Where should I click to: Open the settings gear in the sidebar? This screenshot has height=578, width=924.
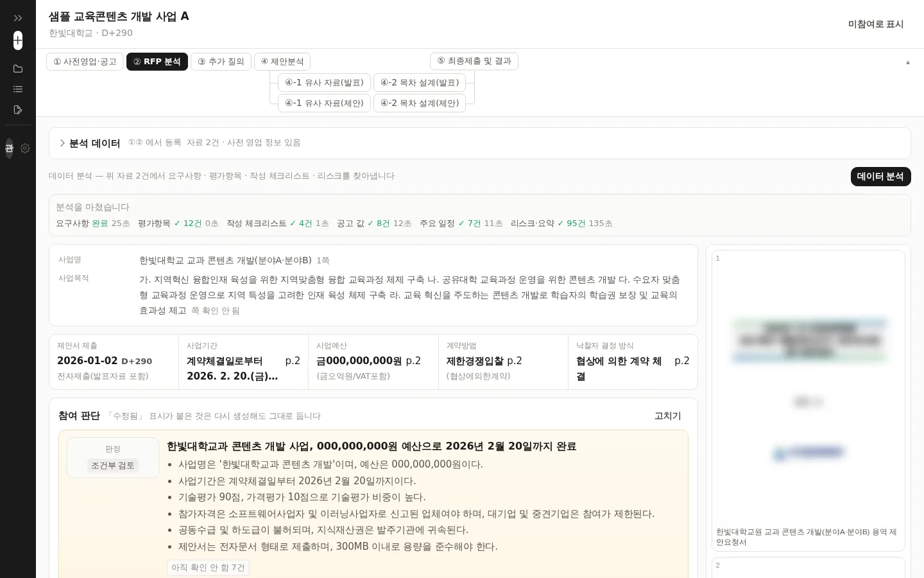pos(25,148)
